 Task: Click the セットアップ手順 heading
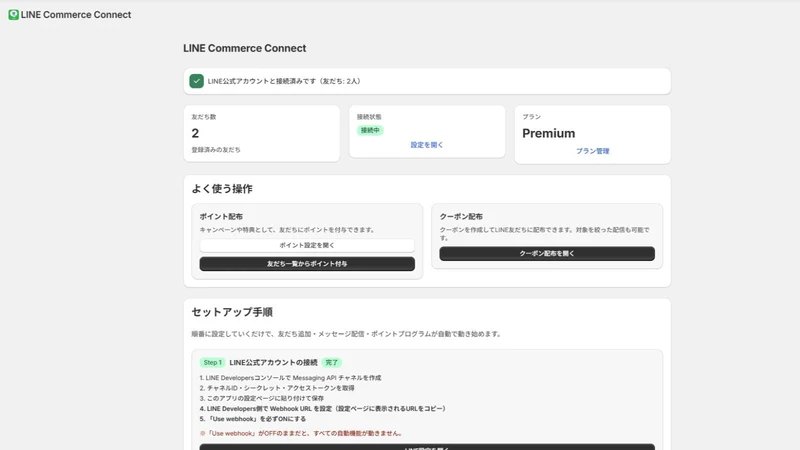[232, 312]
